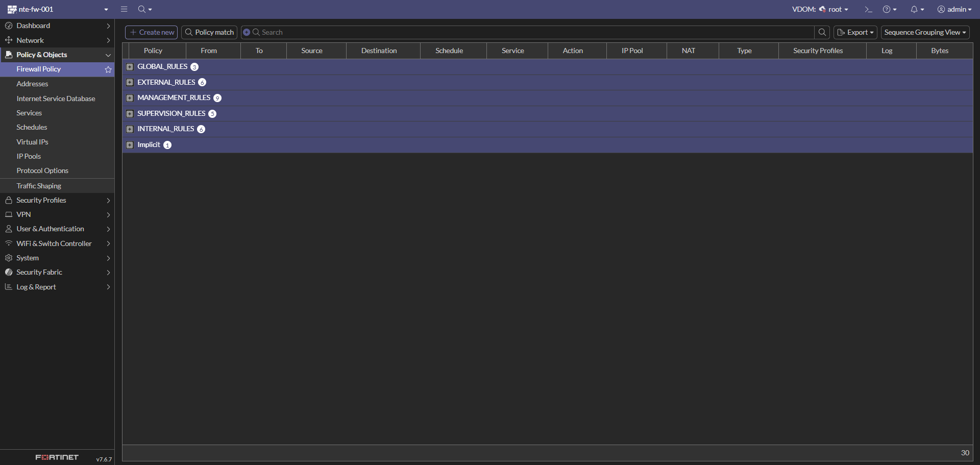The image size is (980, 465).
Task: Click the Create new button
Action: (152, 32)
